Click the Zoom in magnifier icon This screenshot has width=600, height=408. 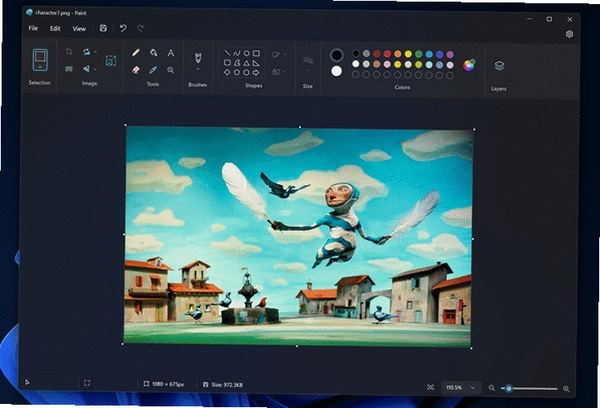566,389
